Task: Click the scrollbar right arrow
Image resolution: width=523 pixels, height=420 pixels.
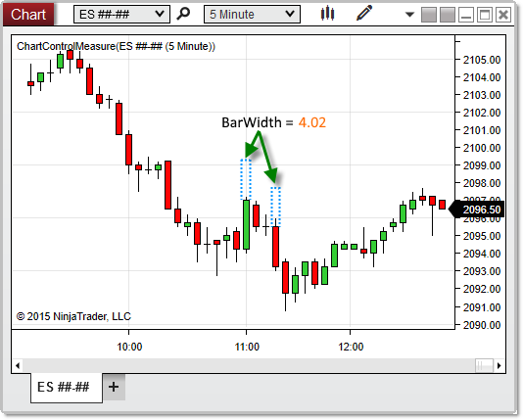Action: click(x=499, y=366)
